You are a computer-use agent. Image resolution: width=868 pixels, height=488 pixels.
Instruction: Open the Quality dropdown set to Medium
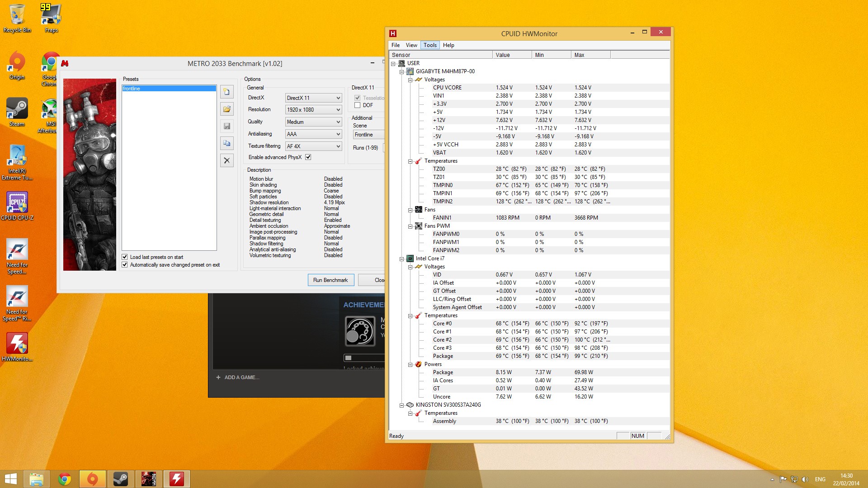[x=313, y=122]
